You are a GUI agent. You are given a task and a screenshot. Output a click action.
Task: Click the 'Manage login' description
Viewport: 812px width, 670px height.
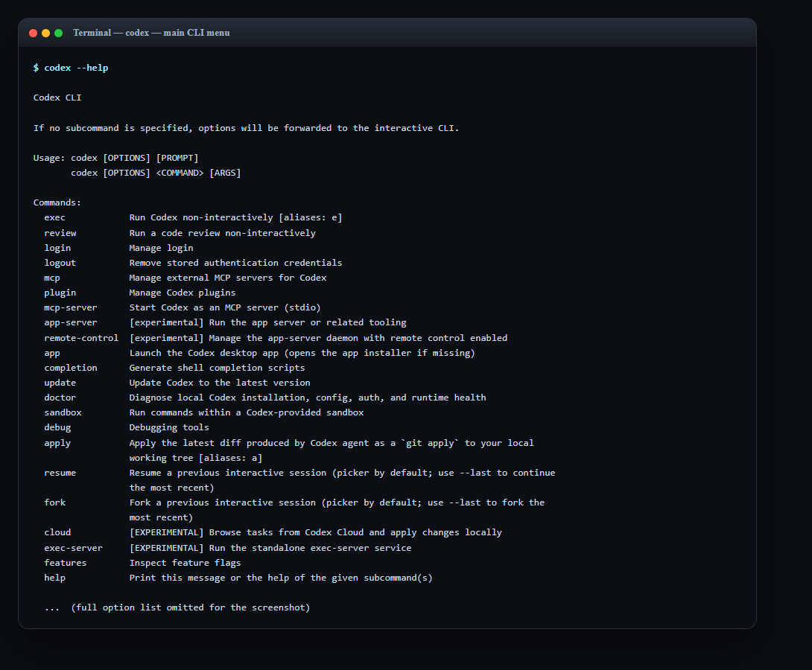[x=161, y=248]
